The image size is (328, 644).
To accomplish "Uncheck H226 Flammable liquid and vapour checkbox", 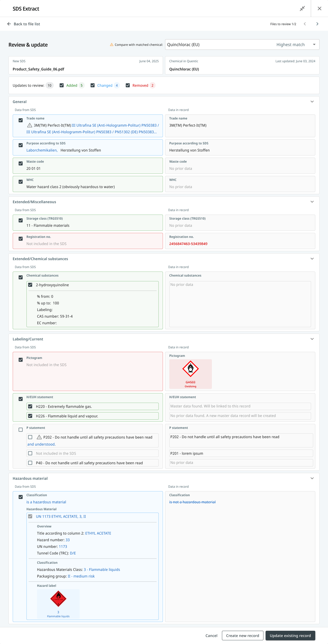I will click(x=30, y=416).
